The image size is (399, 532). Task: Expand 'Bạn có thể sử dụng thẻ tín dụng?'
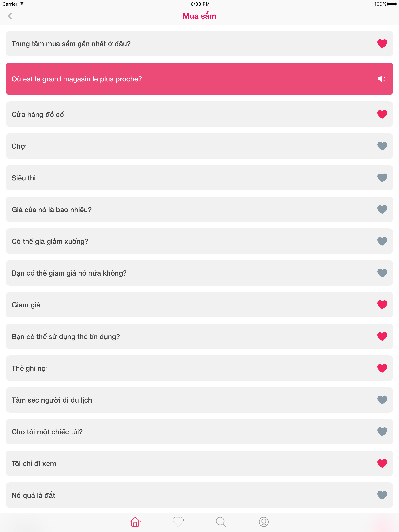(x=199, y=336)
